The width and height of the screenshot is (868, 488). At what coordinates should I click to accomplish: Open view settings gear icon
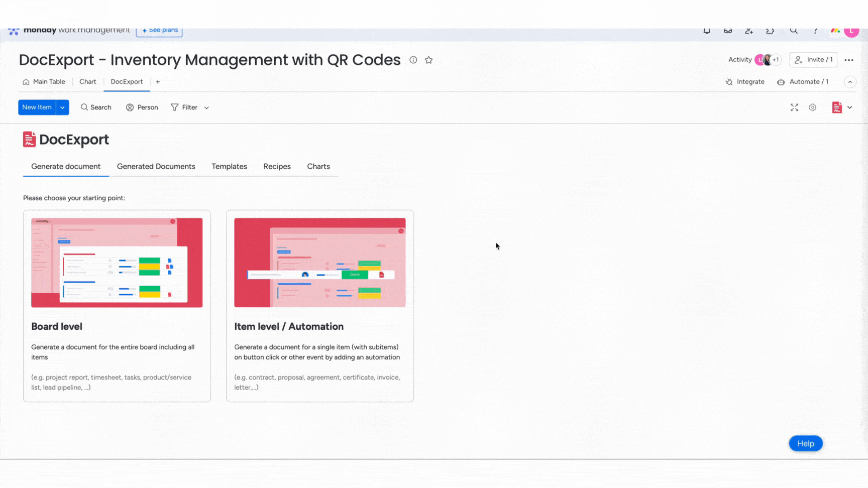[x=813, y=107]
